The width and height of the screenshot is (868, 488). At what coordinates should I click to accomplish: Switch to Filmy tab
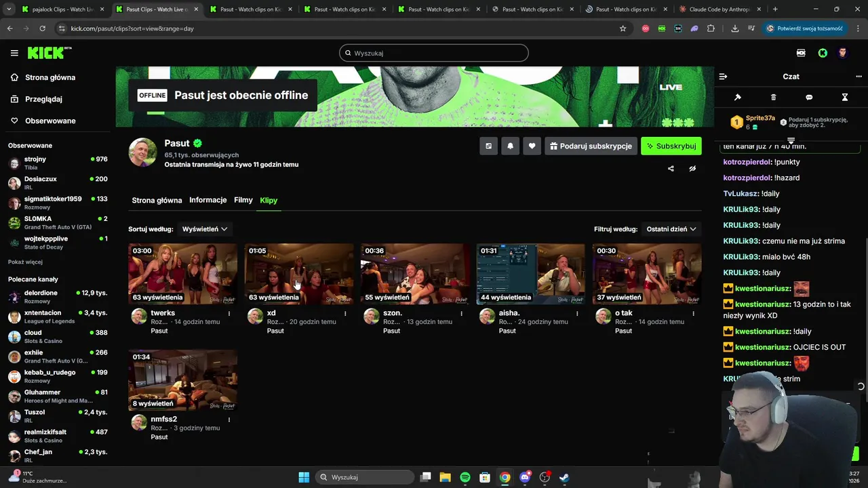[x=243, y=200]
